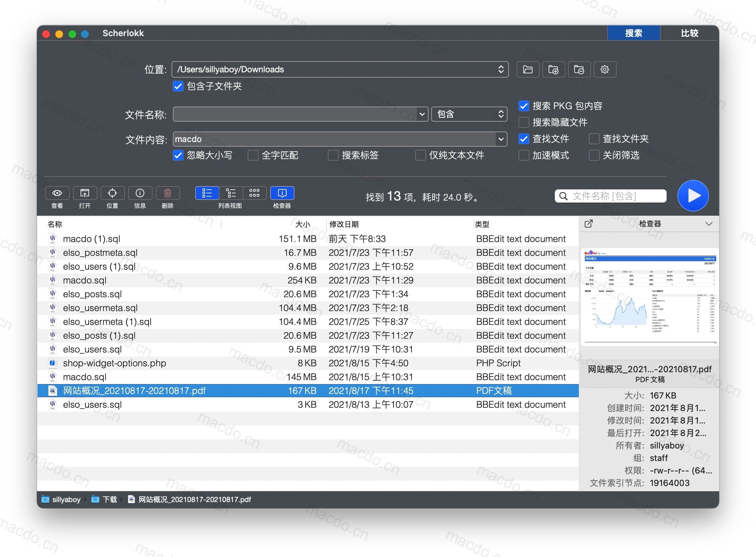
Task: Toggle 搜索 PKG 包内容 checkbox
Action: tap(523, 106)
